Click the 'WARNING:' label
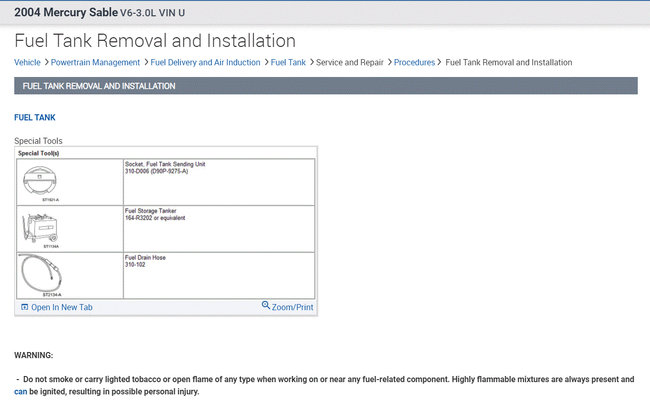 34,355
